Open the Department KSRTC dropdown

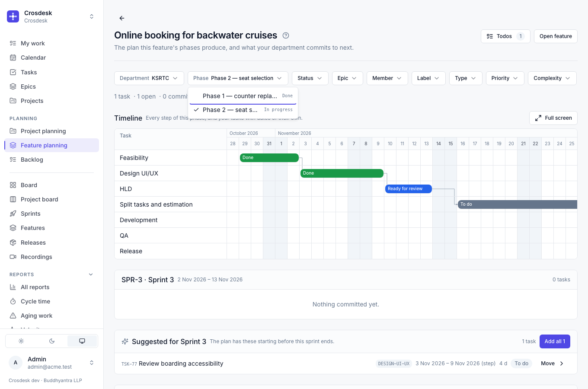[149, 78]
